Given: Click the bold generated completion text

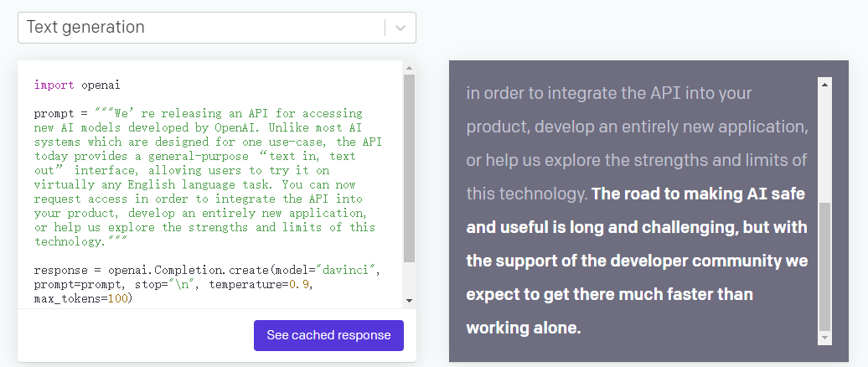Looking at the screenshot, I should (x=637, y=261).
